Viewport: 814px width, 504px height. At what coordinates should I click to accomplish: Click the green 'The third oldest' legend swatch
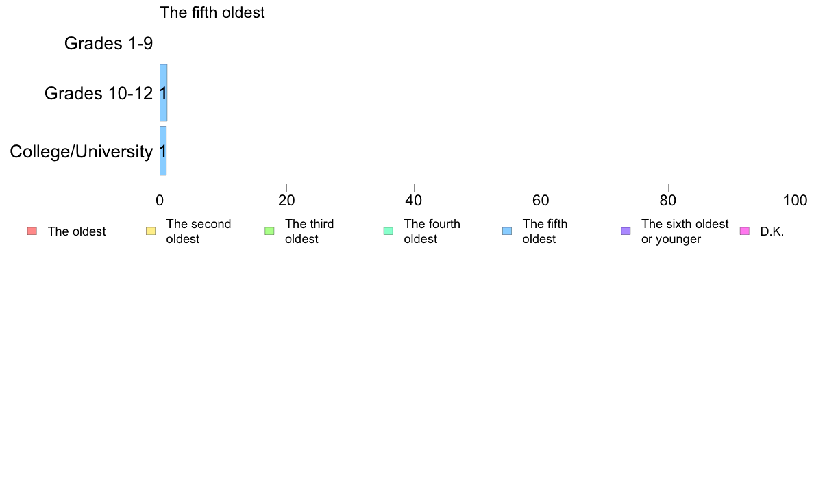[x=269, y=231]
